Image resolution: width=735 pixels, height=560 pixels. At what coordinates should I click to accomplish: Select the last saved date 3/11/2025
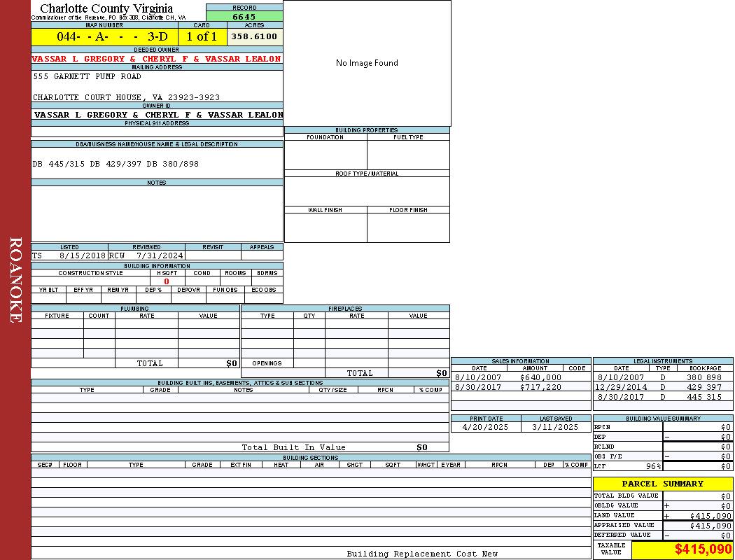coord(555,427)
